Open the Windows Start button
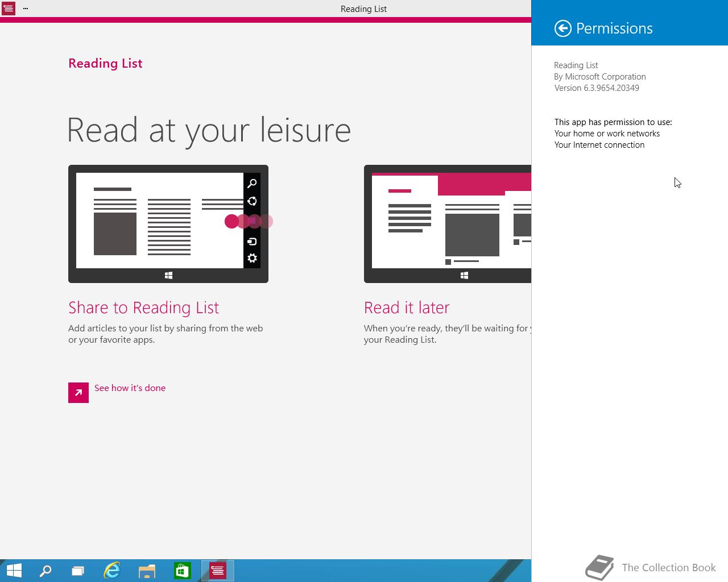This screenshot has height=582, width=728. pyautogui.click(x=14, y=571)
